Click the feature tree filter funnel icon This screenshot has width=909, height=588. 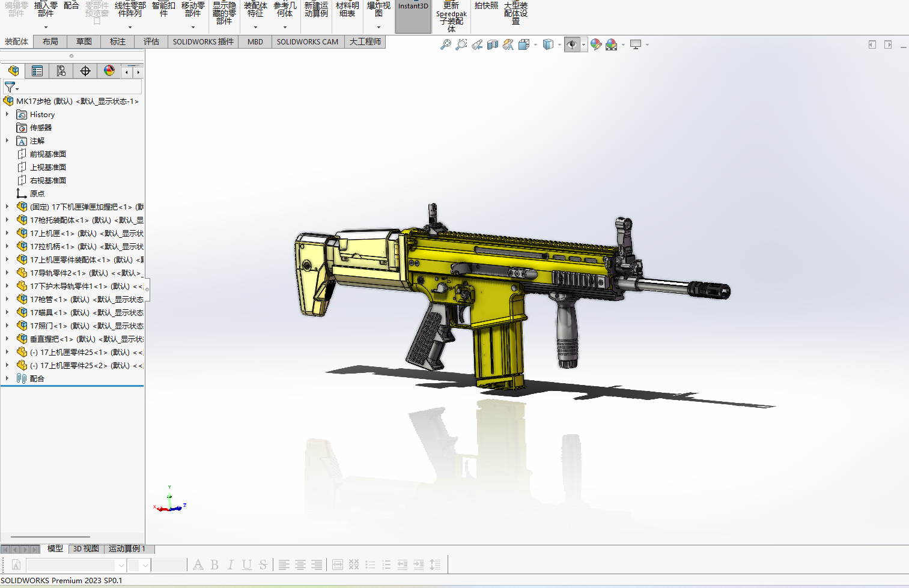[x=10, y=87]
